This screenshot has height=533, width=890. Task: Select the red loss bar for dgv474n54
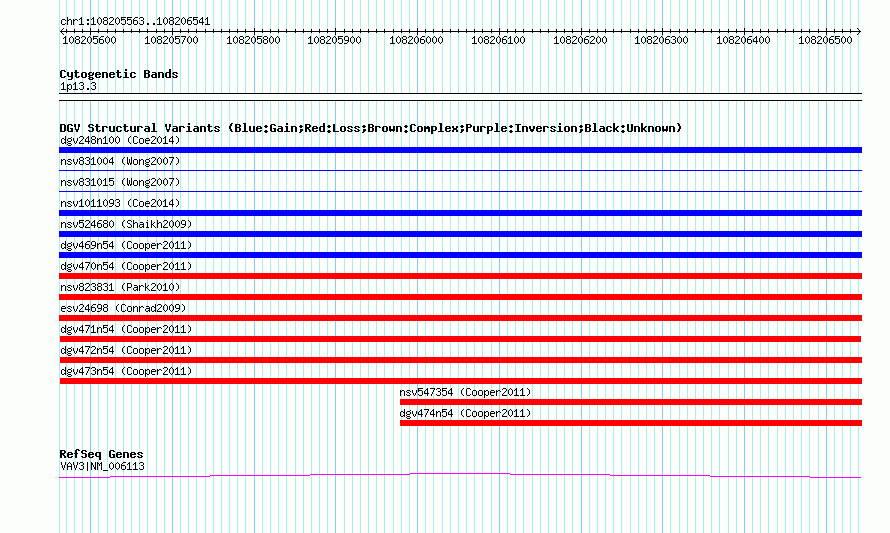631,423
